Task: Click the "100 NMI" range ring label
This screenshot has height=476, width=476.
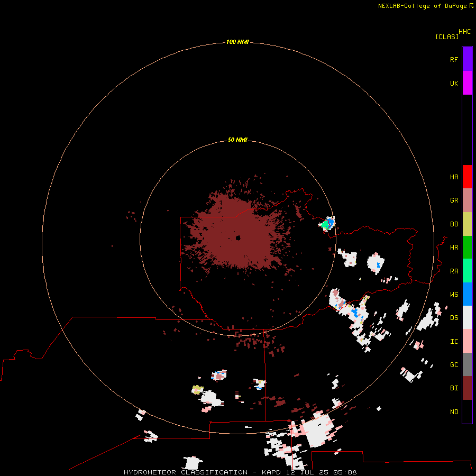Action: click(237, 42)
